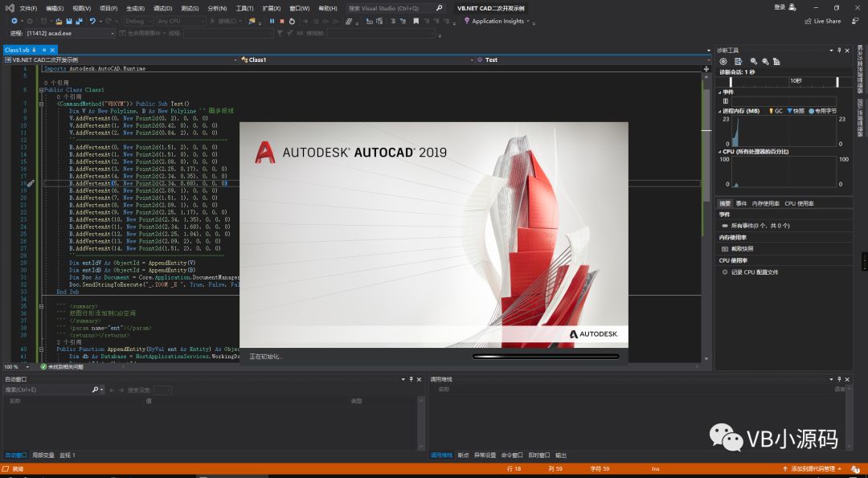Open the 调试(D) menu
The image size is (868, 478).
point(162,8)
